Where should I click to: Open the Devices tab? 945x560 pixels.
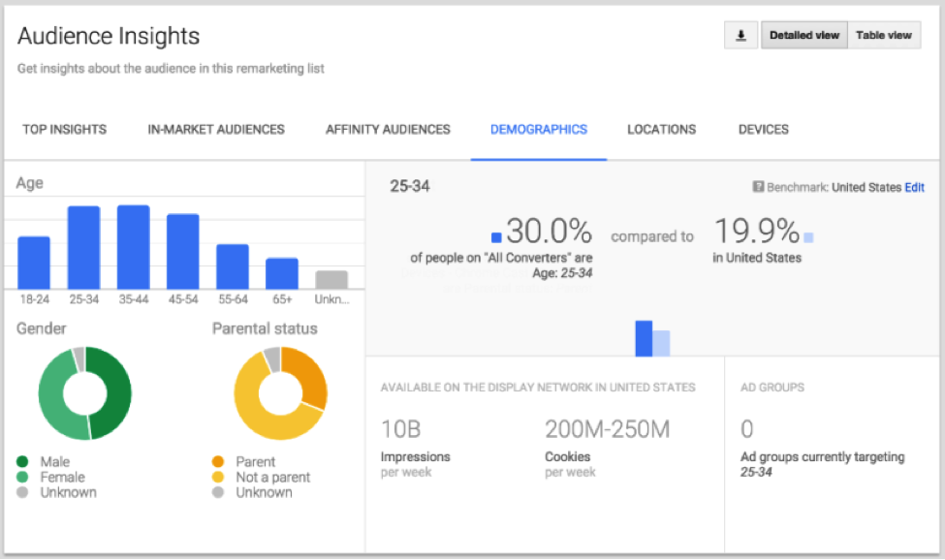coord(763,129)
